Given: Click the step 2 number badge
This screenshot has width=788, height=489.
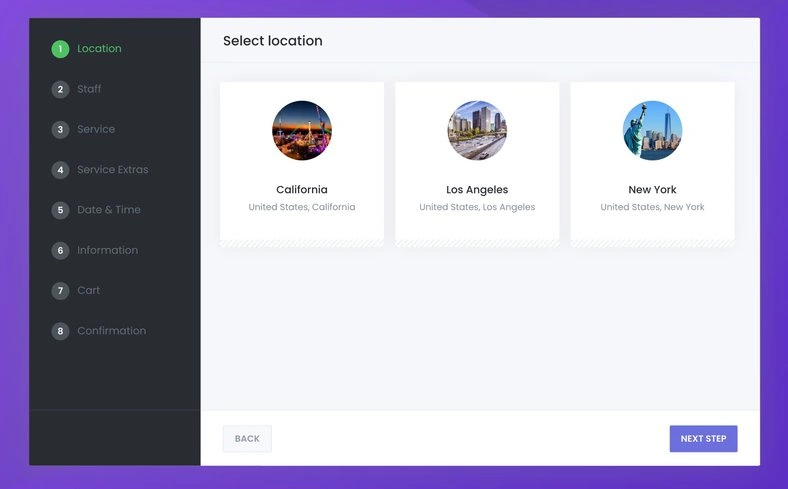Looking at the screenshot, I should click(x=60, y=89).
